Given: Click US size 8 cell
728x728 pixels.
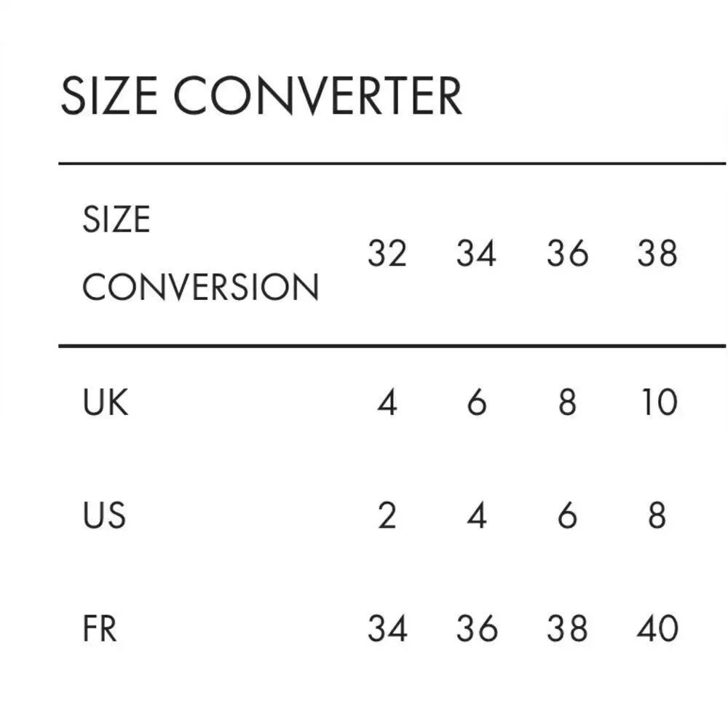Looking at the screenshot, I should coord(657,515).
